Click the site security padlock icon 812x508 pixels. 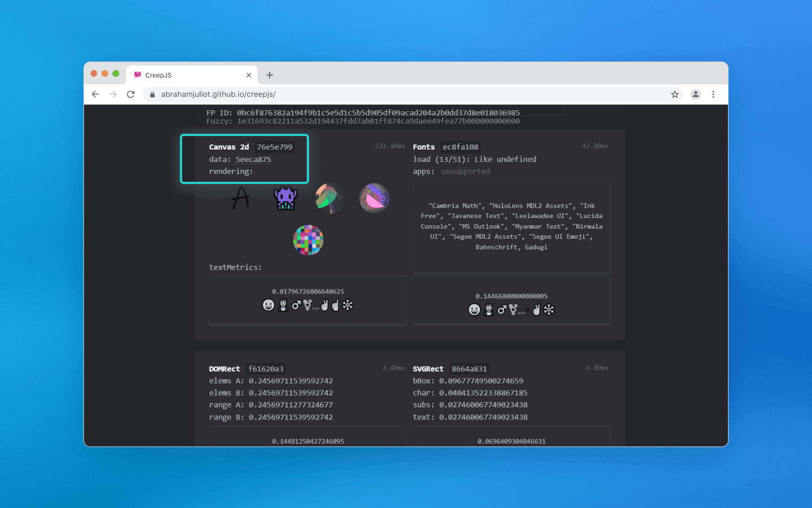point(152,94)
